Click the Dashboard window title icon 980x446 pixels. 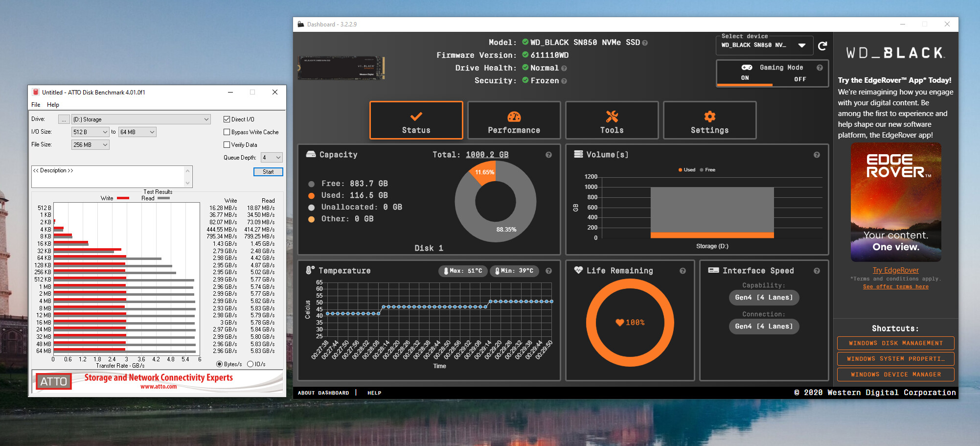[300, 24]
